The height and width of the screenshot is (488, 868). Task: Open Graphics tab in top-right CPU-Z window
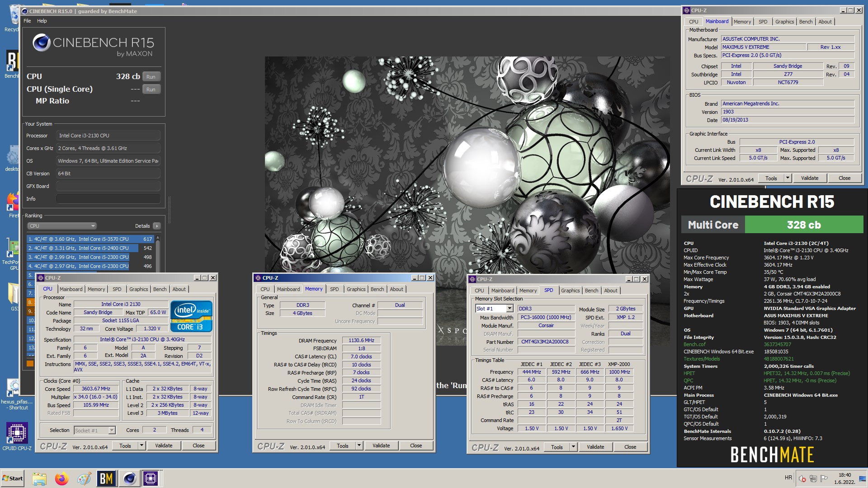(784, 22)
